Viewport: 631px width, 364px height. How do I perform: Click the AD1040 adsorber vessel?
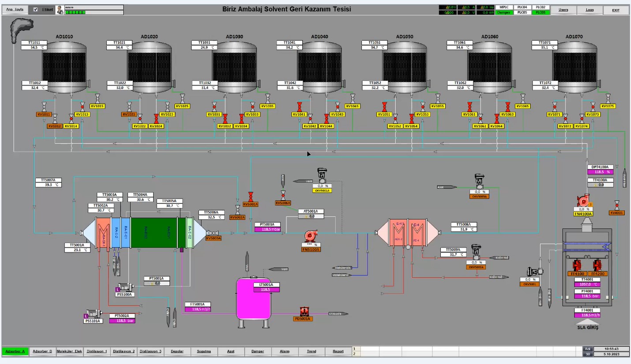[320, 67]
